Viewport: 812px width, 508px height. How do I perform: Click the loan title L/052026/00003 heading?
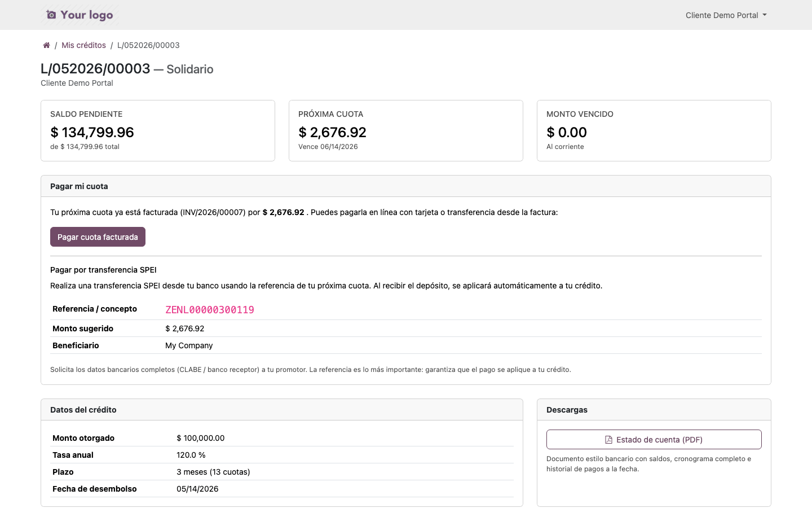[x=95, y=69]
